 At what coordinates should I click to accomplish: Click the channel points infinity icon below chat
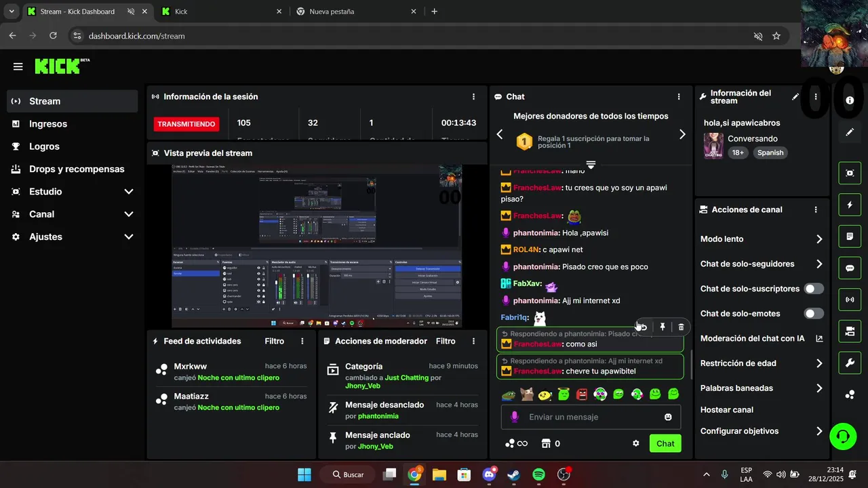pos(516,443)
